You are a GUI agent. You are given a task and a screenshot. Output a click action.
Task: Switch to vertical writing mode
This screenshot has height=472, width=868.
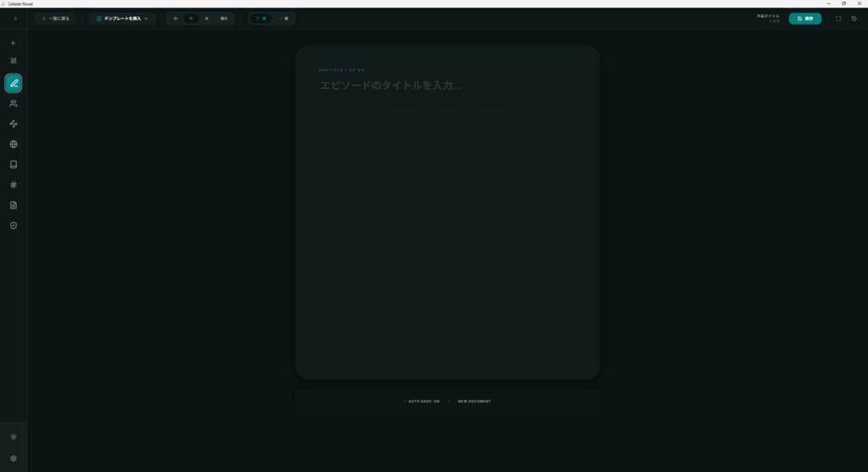coord(283,19)
